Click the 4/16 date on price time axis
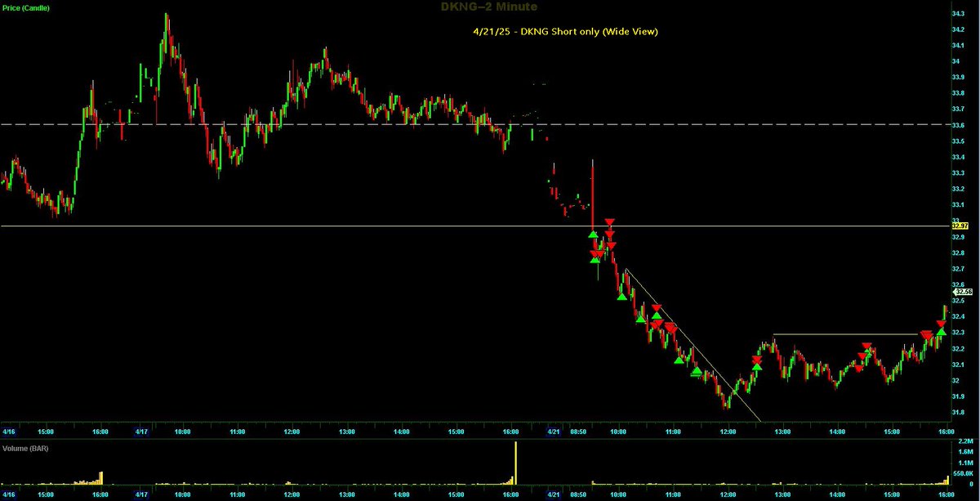 point(8,432)
